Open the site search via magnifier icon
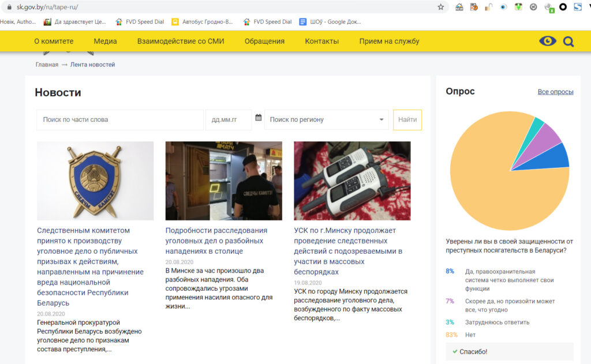 click(x=568, y=41)
